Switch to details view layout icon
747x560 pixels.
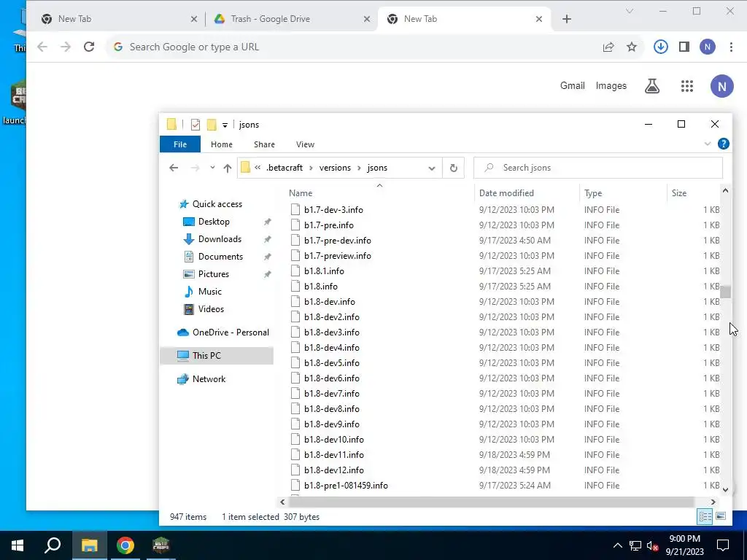pos(705,517)
